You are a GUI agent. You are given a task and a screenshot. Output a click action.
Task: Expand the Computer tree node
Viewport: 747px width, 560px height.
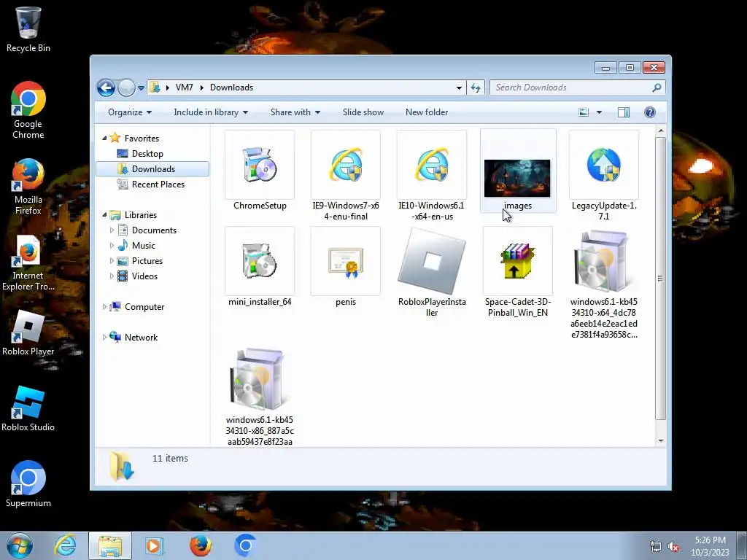point(104,307)
